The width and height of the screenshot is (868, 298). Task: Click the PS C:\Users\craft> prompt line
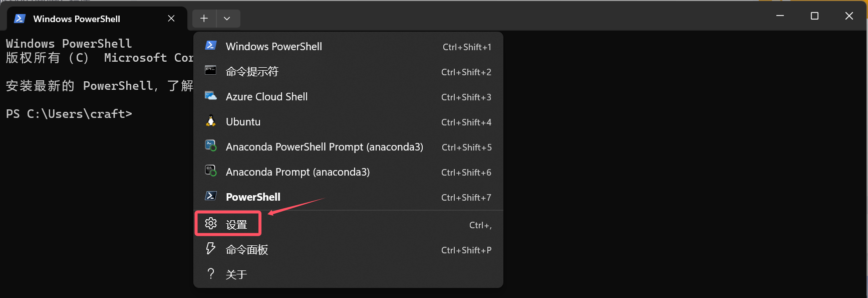coord(69,114)
